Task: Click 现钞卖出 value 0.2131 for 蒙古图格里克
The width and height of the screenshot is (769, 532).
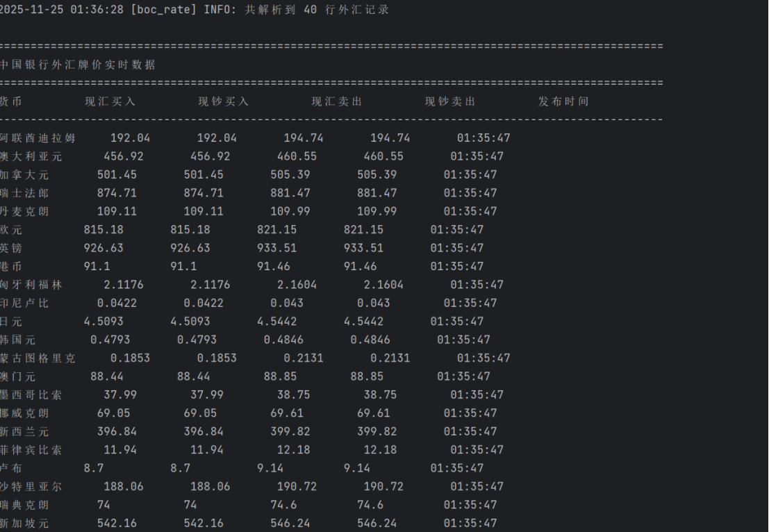Action: point(390,358)
